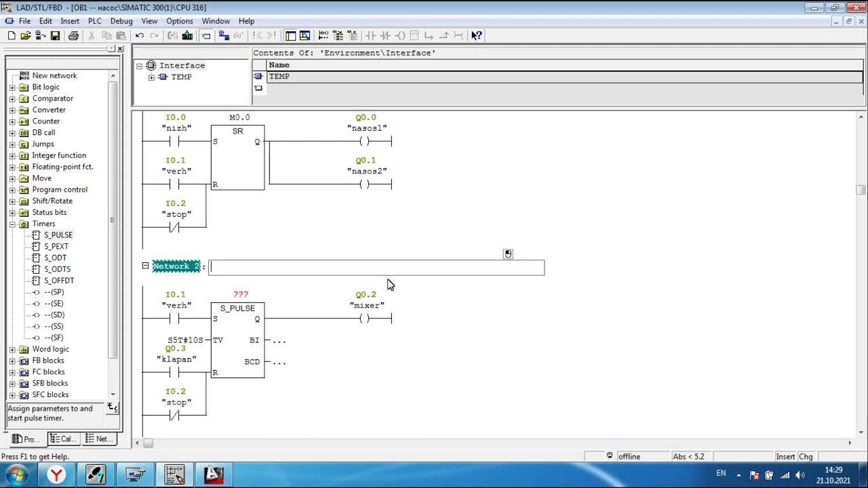This screenshot has height=488, width=868.
Task: Open the Edit menu
Action: click(x=45, y=21)
